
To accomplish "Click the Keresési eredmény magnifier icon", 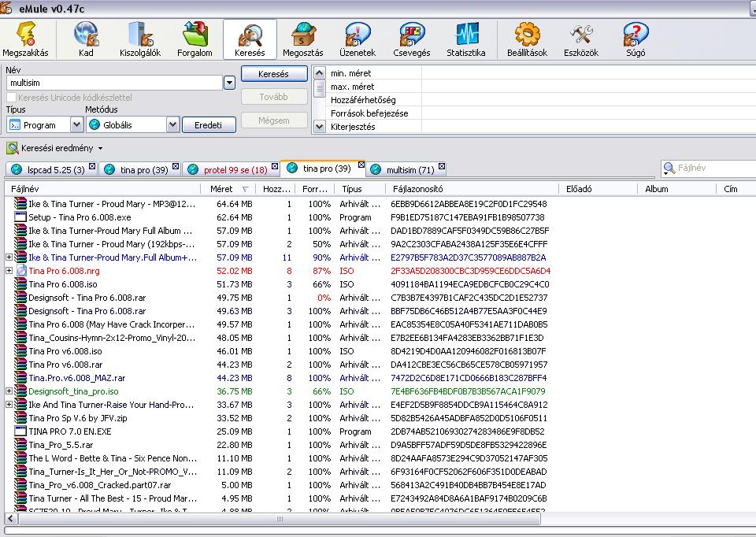I will [x=12, y=148].
